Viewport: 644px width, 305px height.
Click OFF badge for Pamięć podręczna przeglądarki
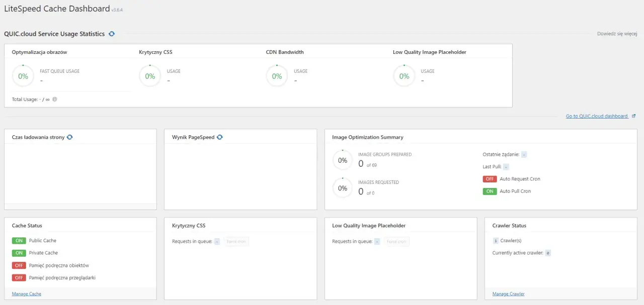[19, 277]
